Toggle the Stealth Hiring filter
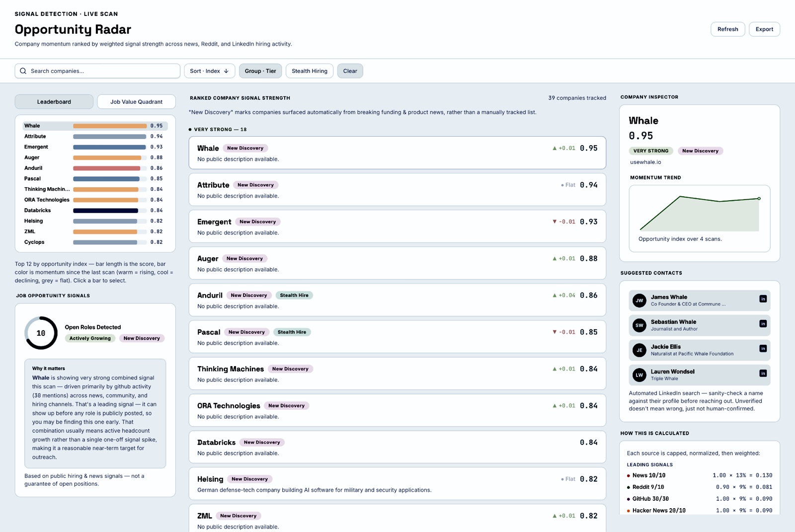This screenshot has height=532, width=795. click(x=310, y=71)
